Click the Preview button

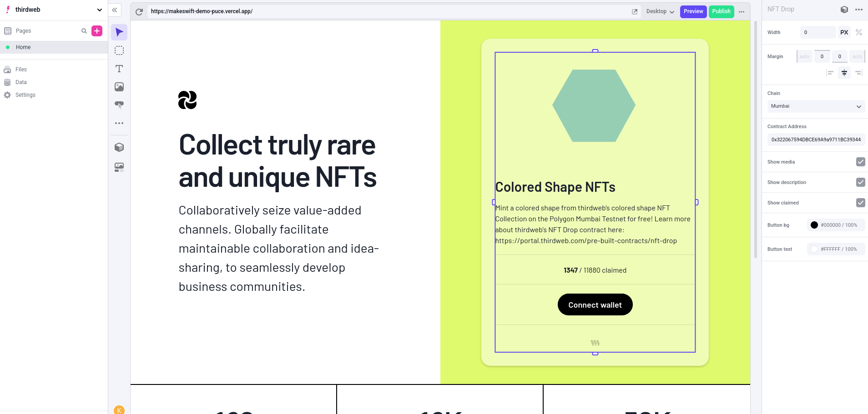click(x=693, y=12)
